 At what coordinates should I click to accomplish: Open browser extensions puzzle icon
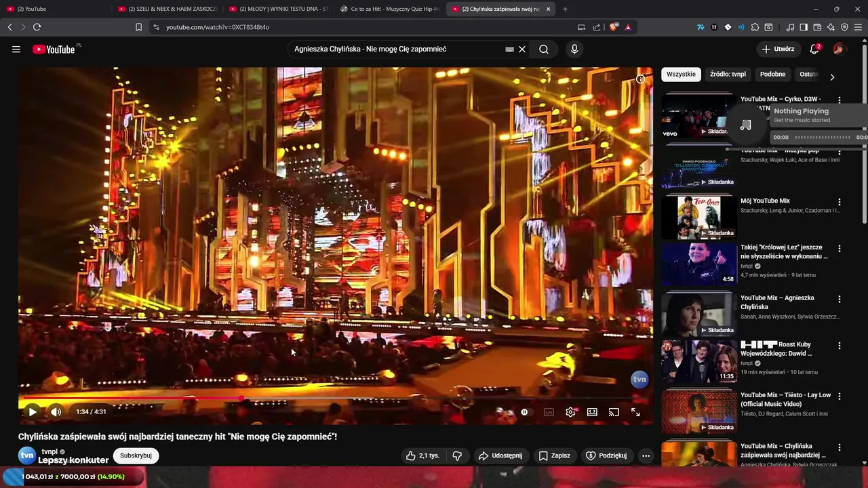click(x=755, y=27)
